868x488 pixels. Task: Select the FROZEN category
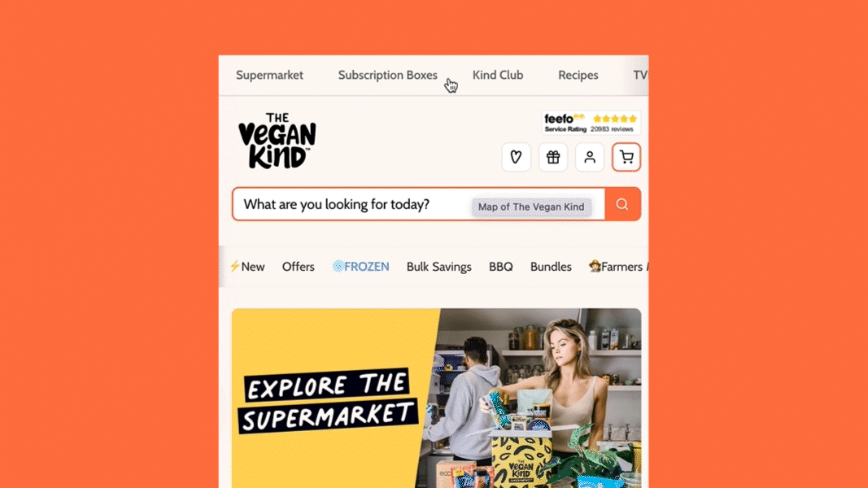(x=360, y=267)
